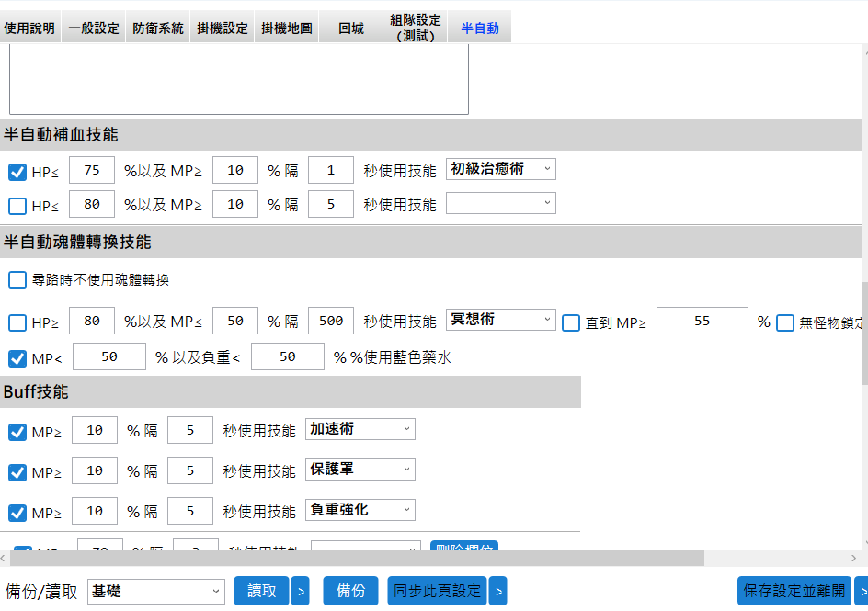The image size is (868, 611).
Task: Click interval 5 field in 負重強化 row
Action: tap(190, 511)
